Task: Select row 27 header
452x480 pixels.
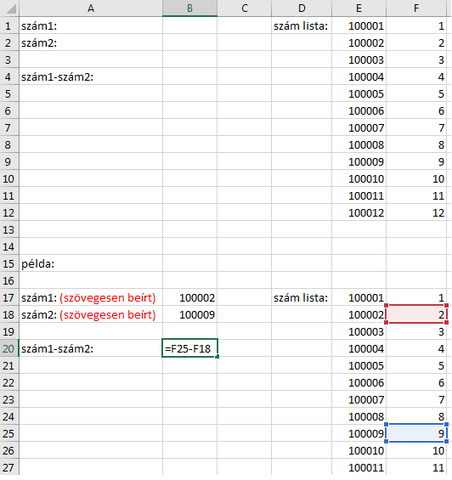Action: pyautogui.click(x=9, y=468)
